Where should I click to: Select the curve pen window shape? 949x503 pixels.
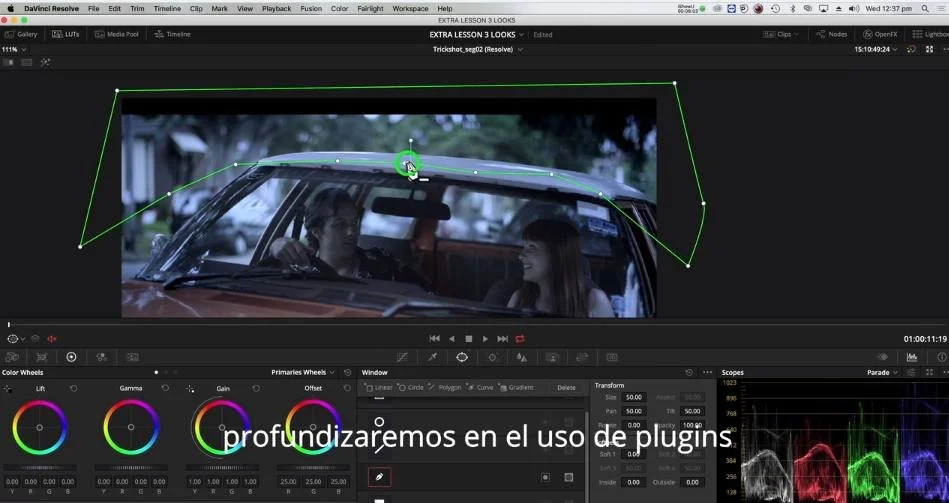pos(379,477)
